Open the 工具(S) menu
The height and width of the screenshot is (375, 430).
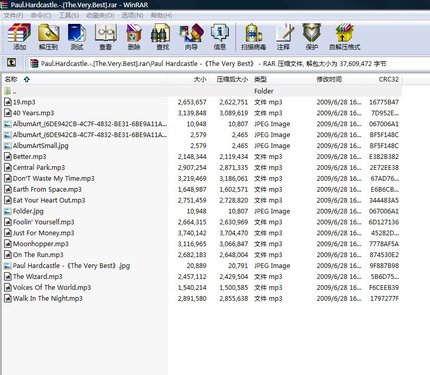pyautogui.click(x=69, y=15)
